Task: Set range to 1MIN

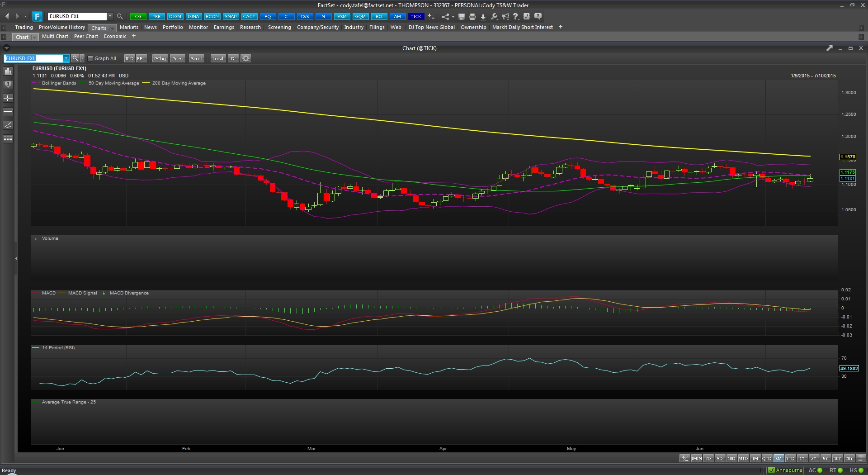Action: tap(696, 458)
